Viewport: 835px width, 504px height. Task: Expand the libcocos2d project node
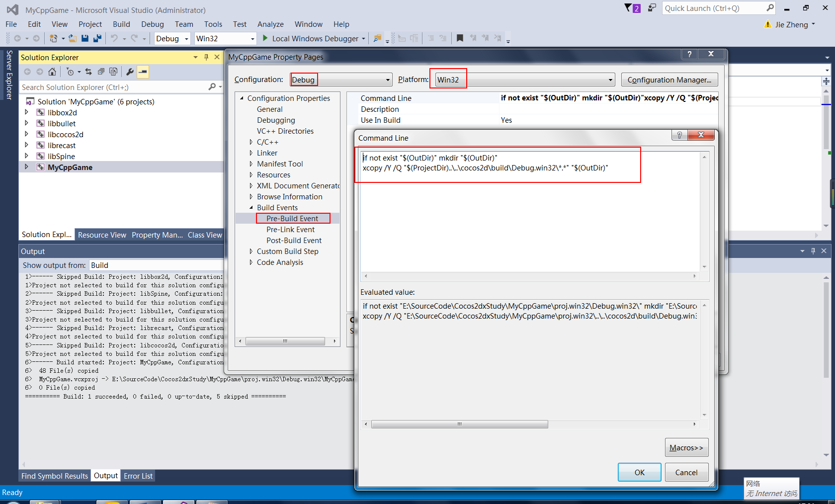click(27, 134)
